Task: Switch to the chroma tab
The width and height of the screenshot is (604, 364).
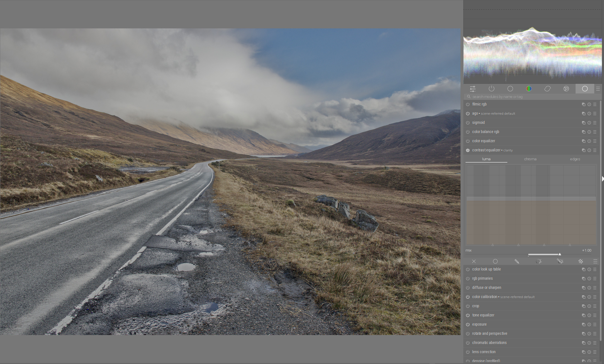Action: coord(530,159)
